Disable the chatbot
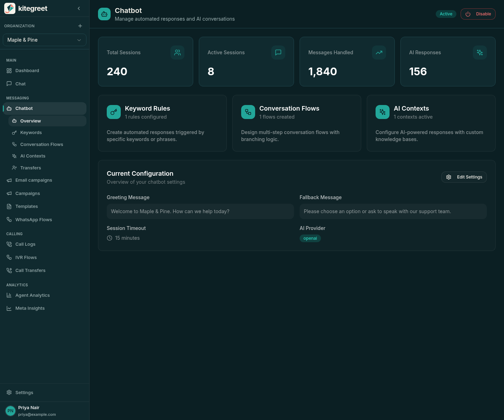The width and height of the screenshot is (504, 420). (x=478, y=14)
